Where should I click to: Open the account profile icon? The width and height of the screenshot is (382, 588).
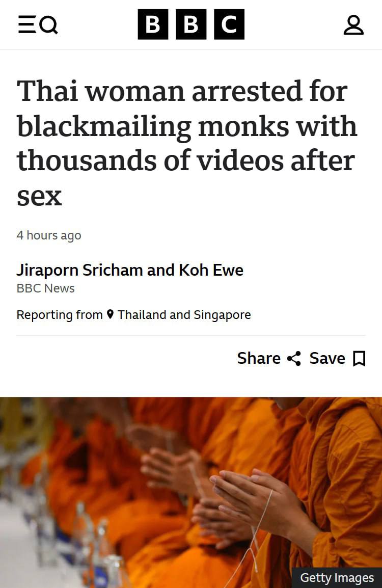coord(353,25)
